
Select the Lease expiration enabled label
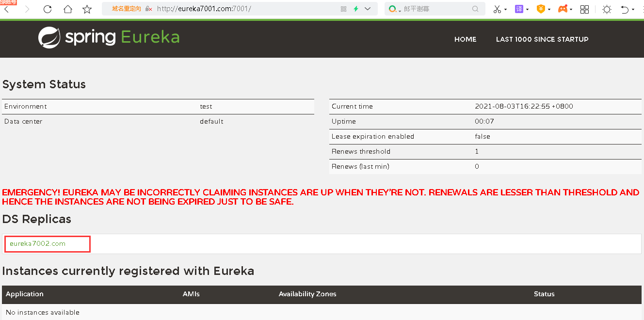(x=373, y=136)
